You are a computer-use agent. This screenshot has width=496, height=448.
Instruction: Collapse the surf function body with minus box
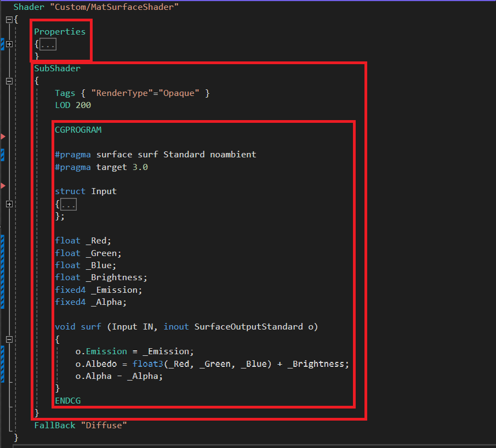click(9, 339)
